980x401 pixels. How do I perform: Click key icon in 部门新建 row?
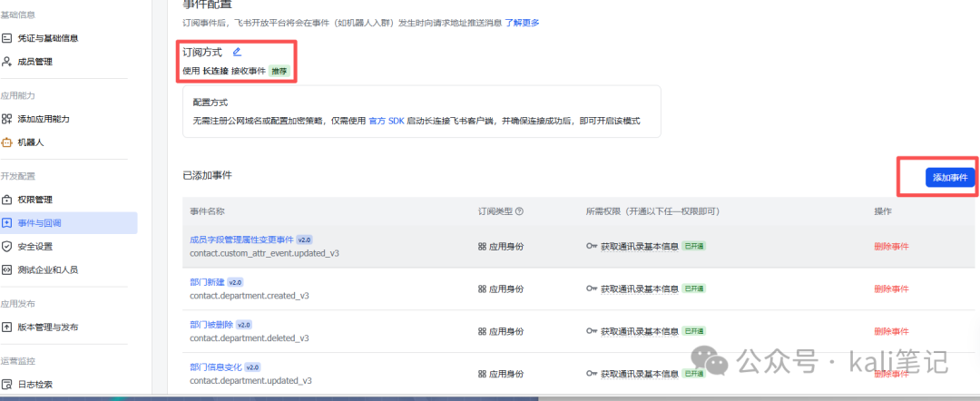pyautogui.click(x=592, y=289)
